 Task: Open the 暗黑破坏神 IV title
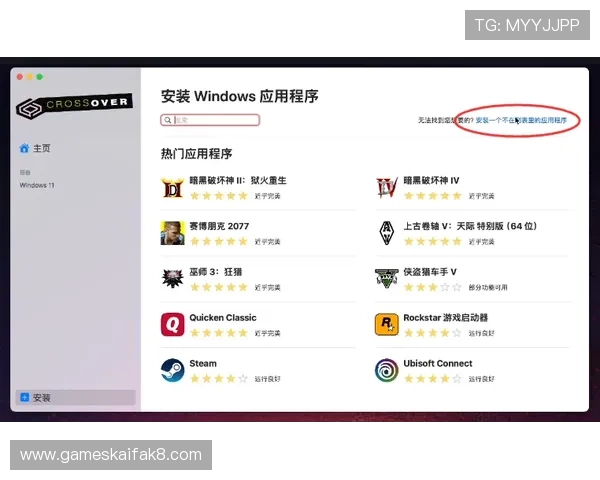click(x=431, y=180)
